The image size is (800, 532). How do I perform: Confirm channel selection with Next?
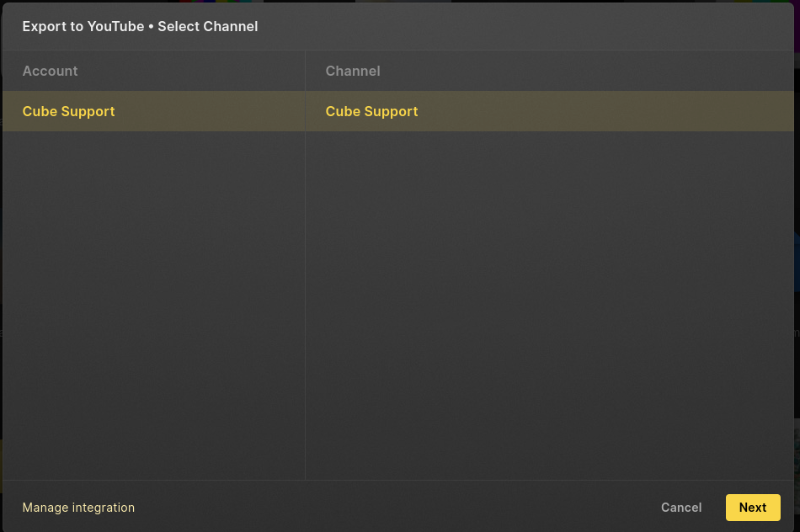click(753, 508)
